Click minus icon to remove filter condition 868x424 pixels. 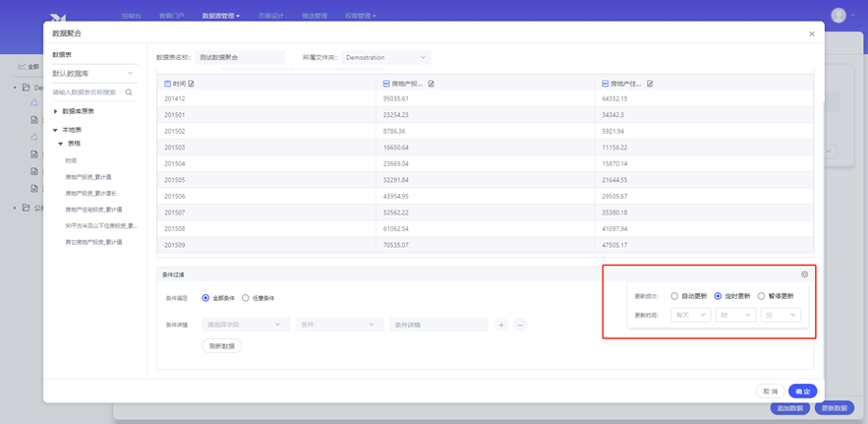(520, 325)
